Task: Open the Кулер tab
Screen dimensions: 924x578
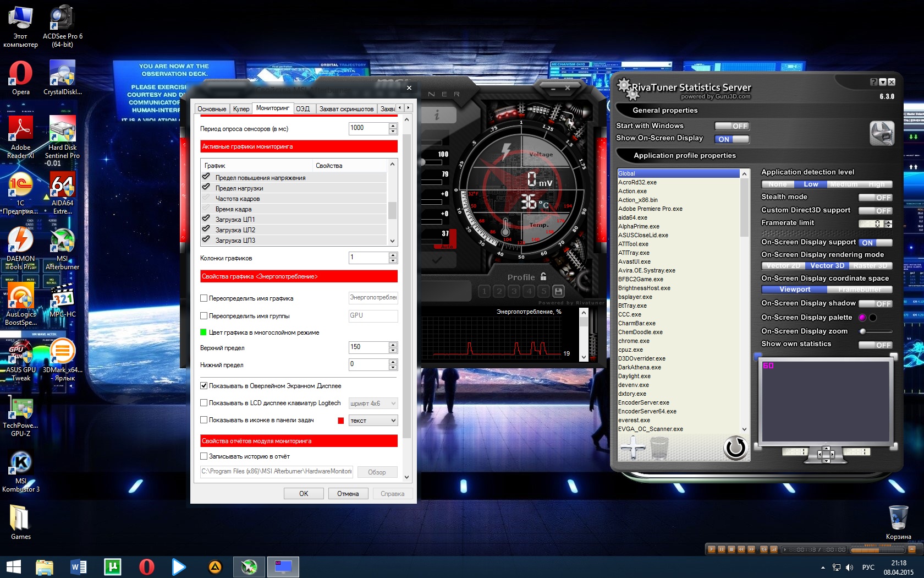Action: coord(241,109)
